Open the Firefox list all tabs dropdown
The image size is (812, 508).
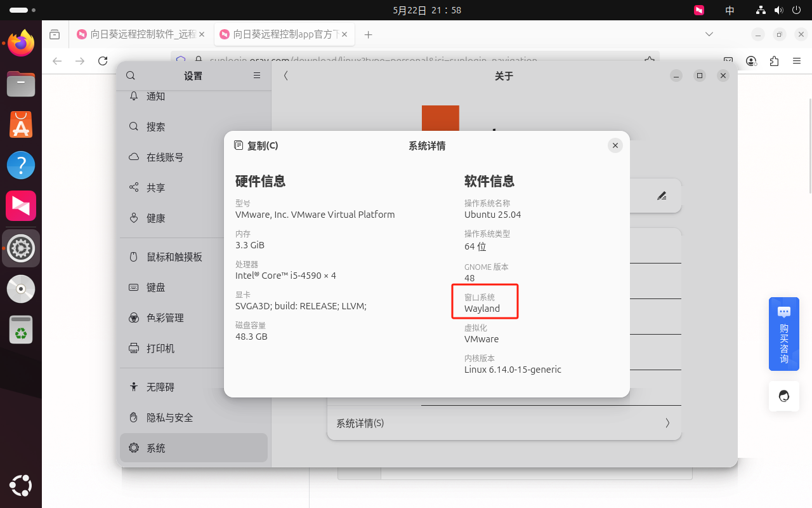pos(709,34)
